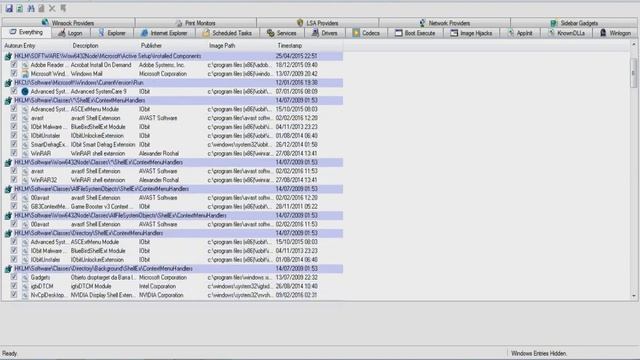Click registry icon of Active Setup Installed Components key
Screen dimensions: 640x360
click(x=8, y=56)
